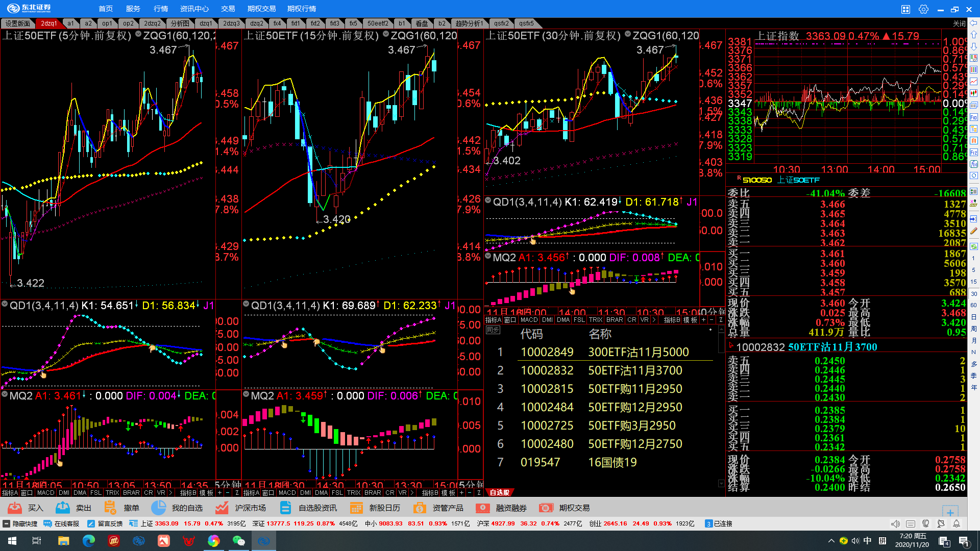Open 资管产品 briefcase icon

pos(420,508)
